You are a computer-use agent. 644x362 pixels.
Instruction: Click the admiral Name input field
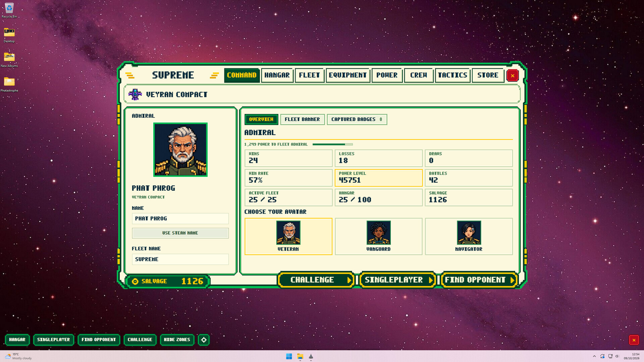(x=180, y=219)
